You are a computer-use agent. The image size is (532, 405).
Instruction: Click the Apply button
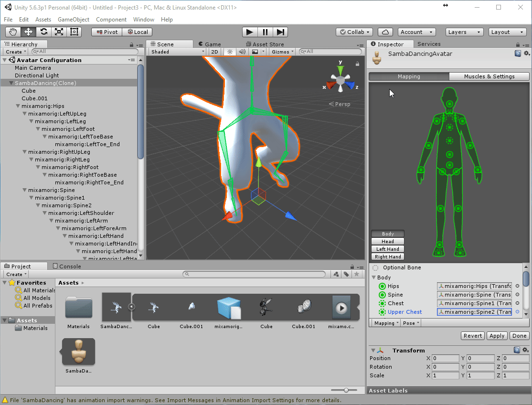tap(497, 336)
